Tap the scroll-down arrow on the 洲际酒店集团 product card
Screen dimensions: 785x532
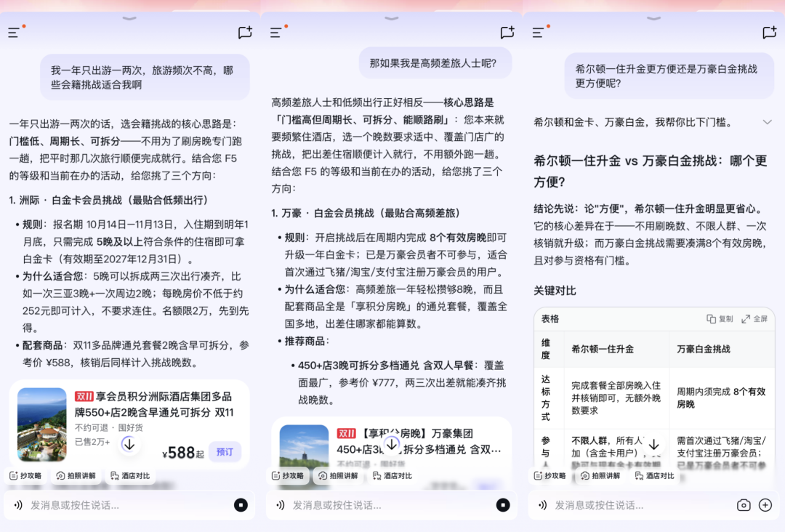coord(129,444)
